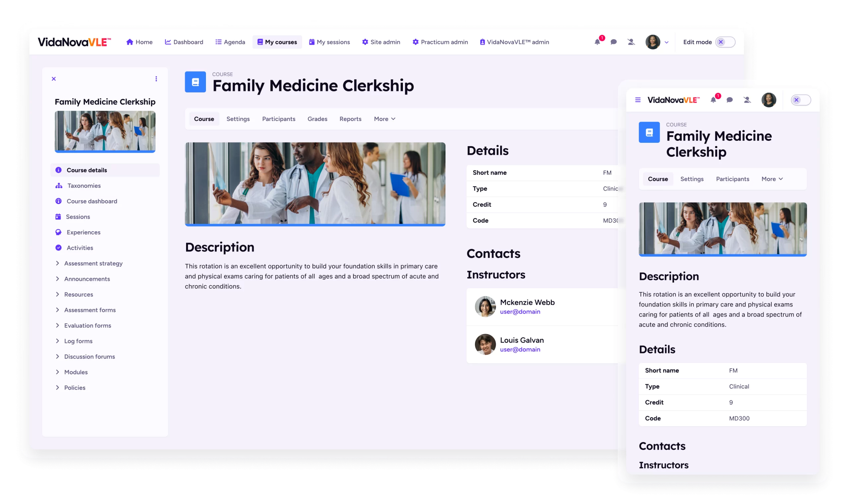
Task: Click the Taxonomies sidebar item
Action: pyautogui.click(x=84, y=186)
